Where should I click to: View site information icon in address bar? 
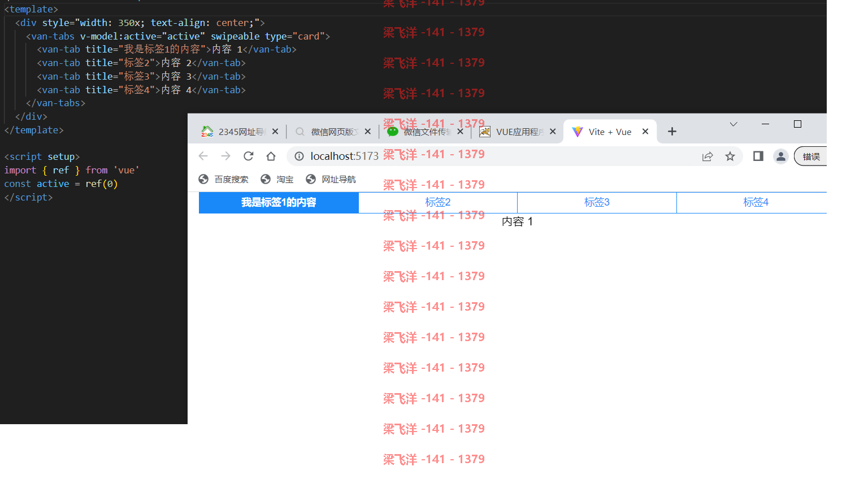299,156
